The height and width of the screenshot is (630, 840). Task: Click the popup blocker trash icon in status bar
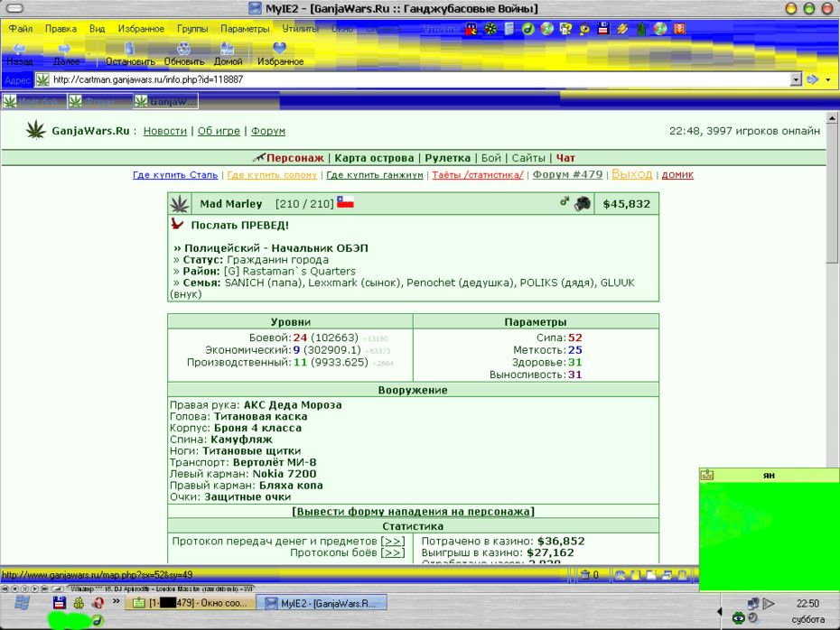[x=585, y=575]
